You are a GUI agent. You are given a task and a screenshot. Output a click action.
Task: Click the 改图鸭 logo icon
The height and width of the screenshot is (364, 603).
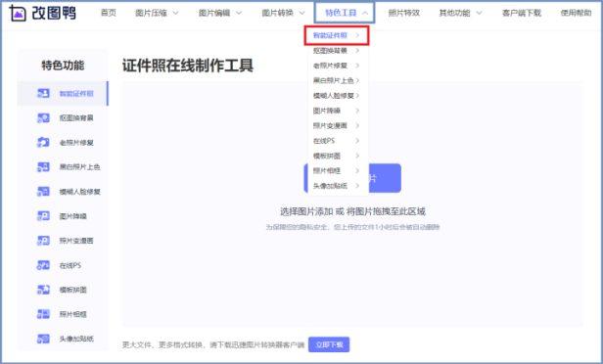point(18,13)
